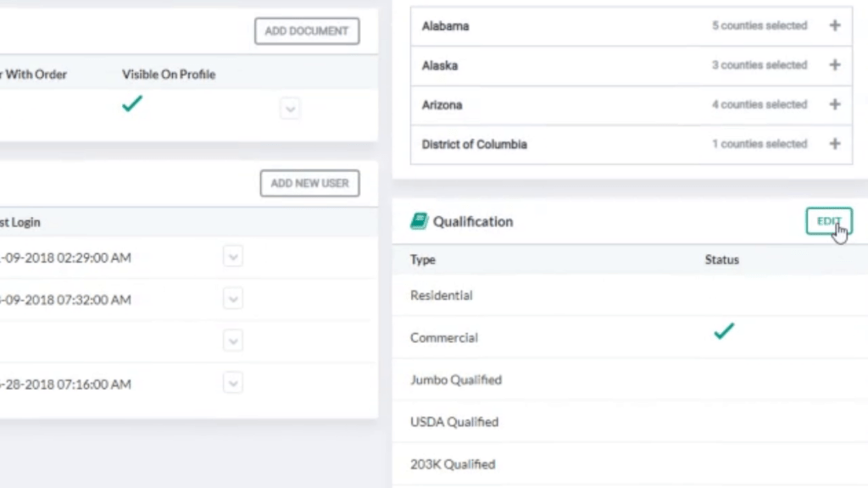868x488 pixels.
Task: Open dropdown for user logged in 02:29:00 AM
Action: pyautogui.click(x=233, y=257)
